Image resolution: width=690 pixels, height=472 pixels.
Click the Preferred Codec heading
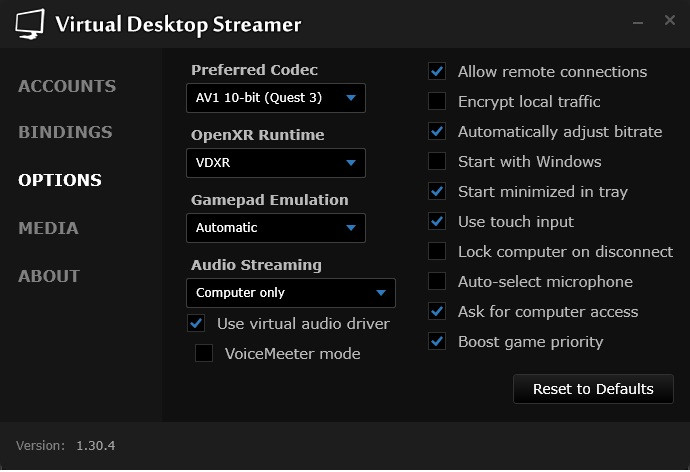pos(254,70)
